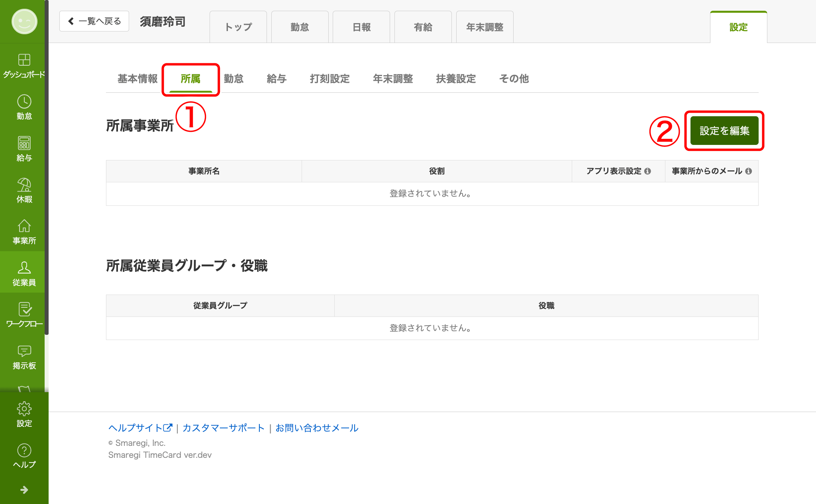Open the 日報 tab
The height and width of the screenshot is (504, 816).
click(x=361, y=27)
